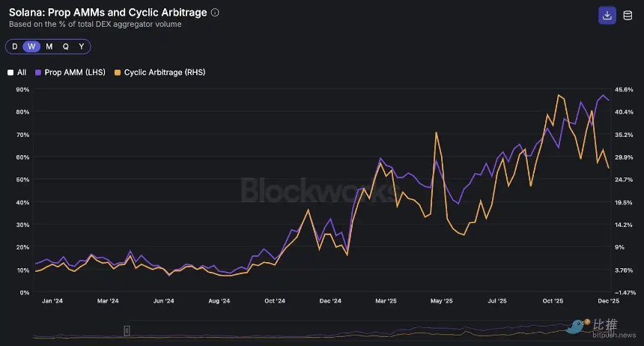Click the orange Cyclic Arbitrage legend swatch

118,73
